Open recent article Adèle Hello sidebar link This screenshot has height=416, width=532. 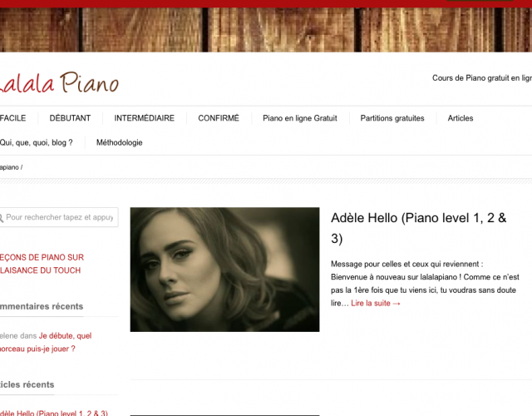53,413
